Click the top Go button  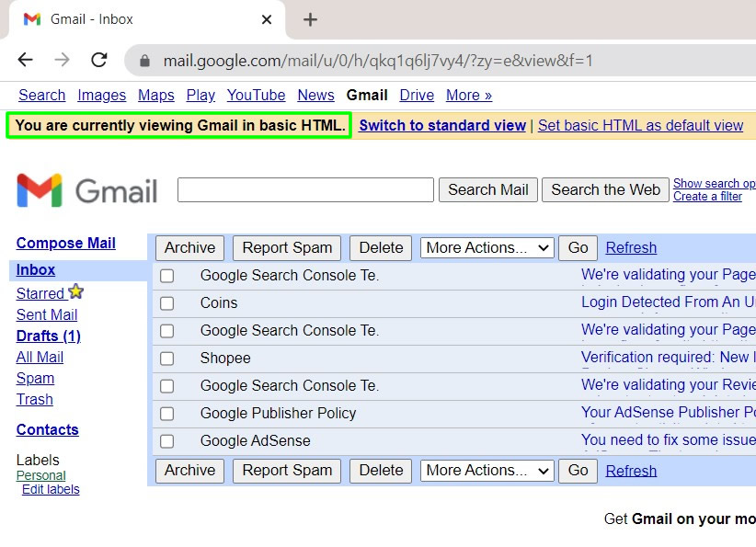coord(578,247)
